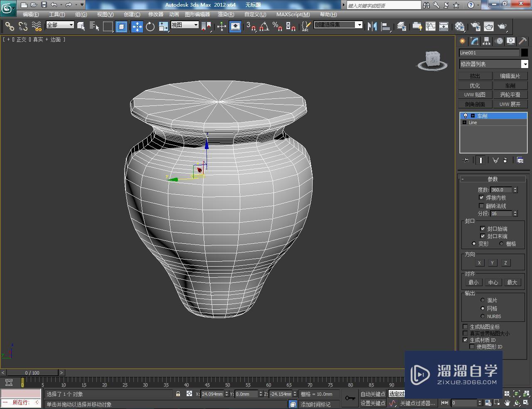This screenshot has height=409, width=532.
Task: Open the Rendering menu
Action: pyautogui.click(x=226, y=14)
